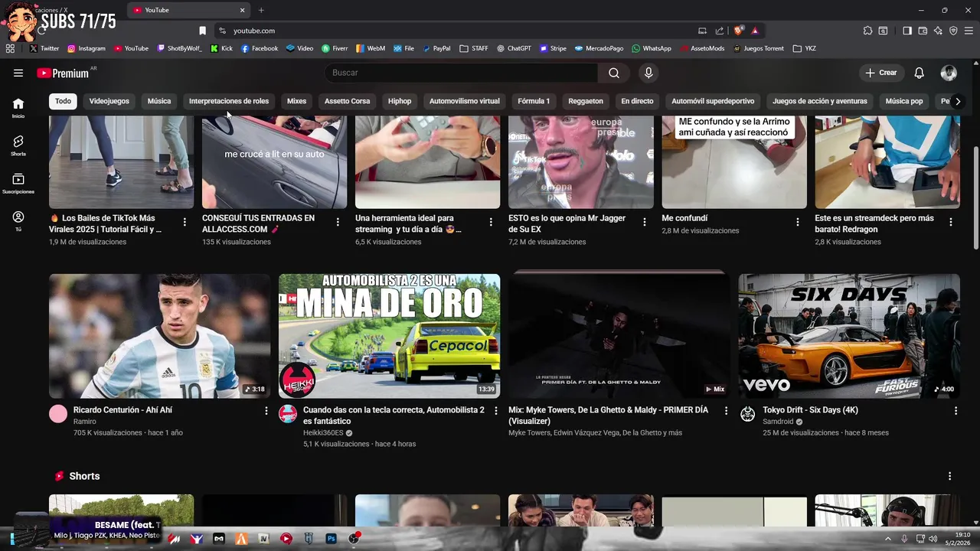This screenshot has height=551, width=980.
Task: Open options for Ricardo Centurión video
Action: [x=266, y=411]
